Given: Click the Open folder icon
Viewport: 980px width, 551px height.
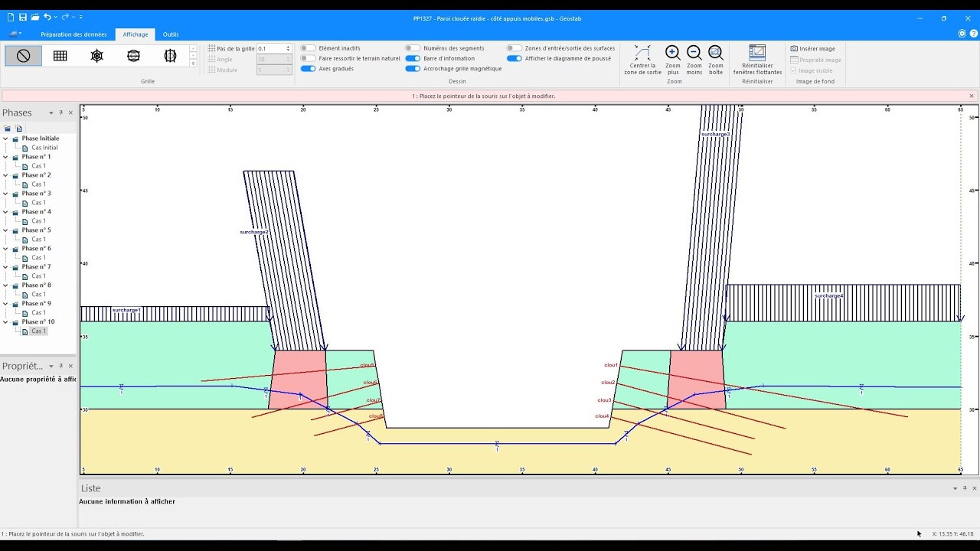Looking at the screenshot, I should pos(35,17).
